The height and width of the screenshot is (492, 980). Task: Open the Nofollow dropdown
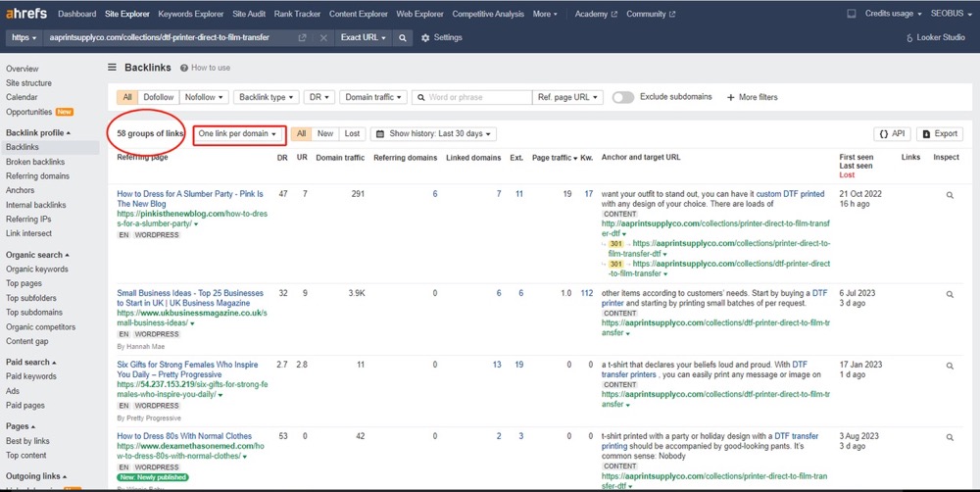click(x=204, y=97)
